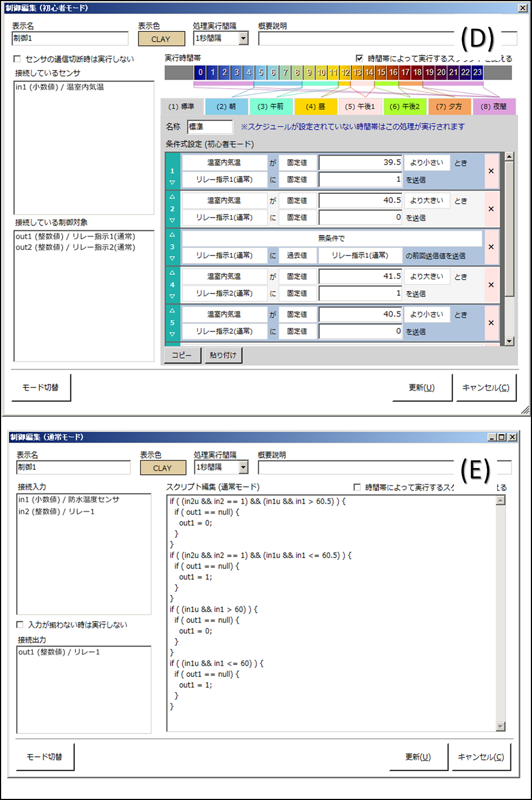
Task: Click the コピー button
Action: 182,355
